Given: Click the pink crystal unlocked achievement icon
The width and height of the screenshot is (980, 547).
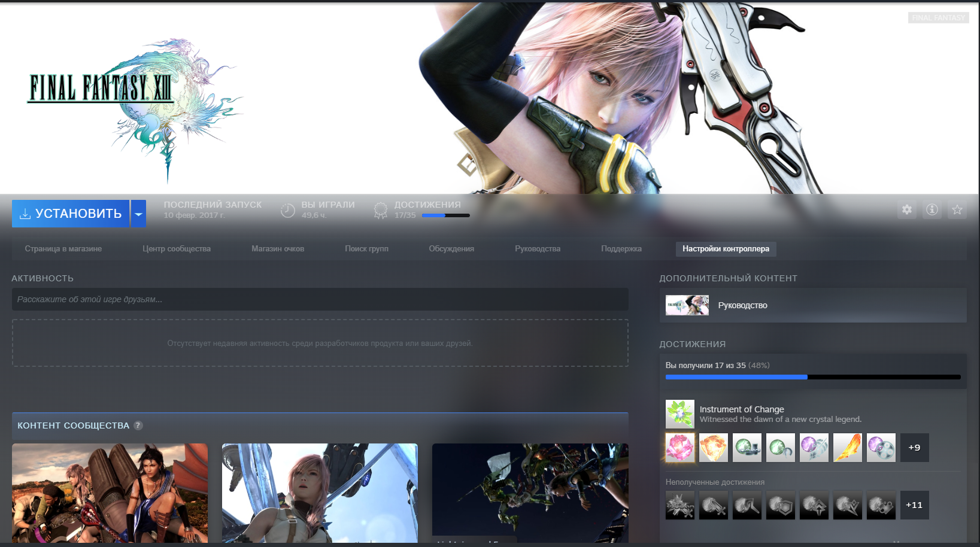Looking at the screenshot, I should pyautogui.click(x=680, y=448).
